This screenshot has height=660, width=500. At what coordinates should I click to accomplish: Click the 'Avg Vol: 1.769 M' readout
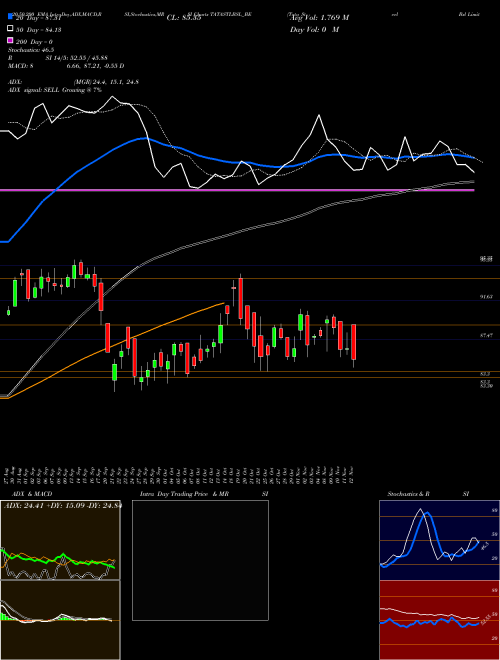click(x=319, y=18)
